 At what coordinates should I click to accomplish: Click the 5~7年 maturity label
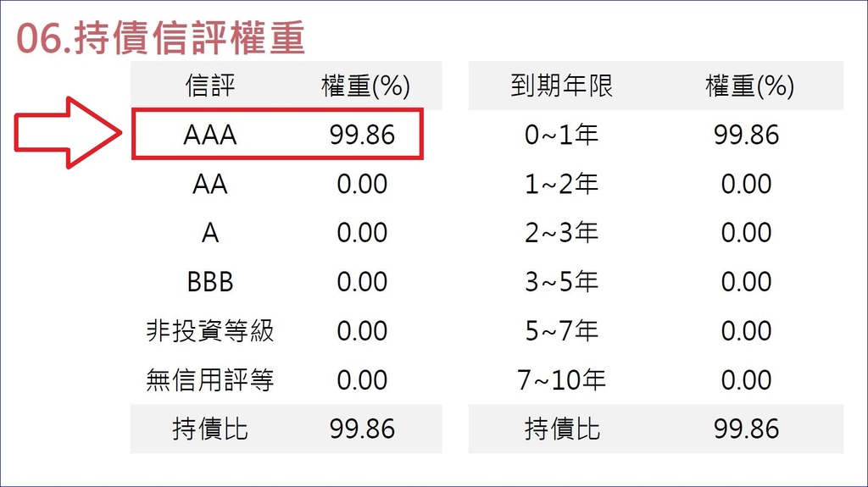(561, 330)
